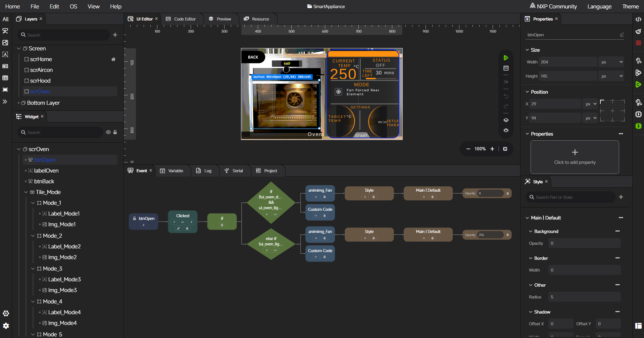Open the Width unit px dropdown

tap(611, 62)
